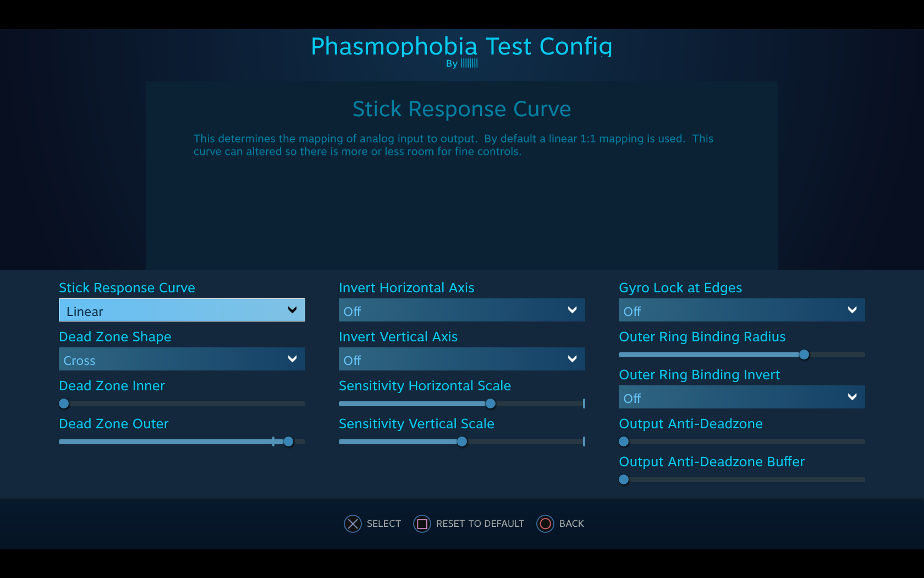Viewport: 924px width, 578px height.
Task: Click the Stick Response Curve dropdown chevron
Action: click(293, 310)
